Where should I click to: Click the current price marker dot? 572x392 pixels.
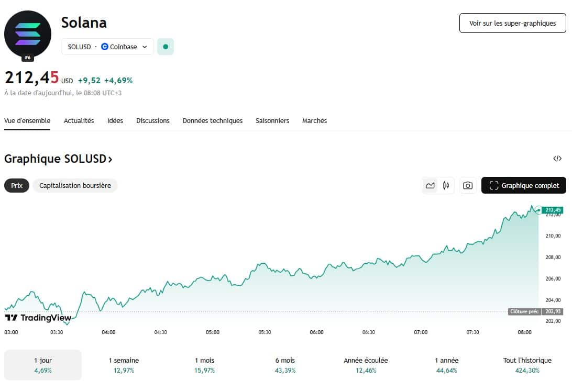pos(538,210)
